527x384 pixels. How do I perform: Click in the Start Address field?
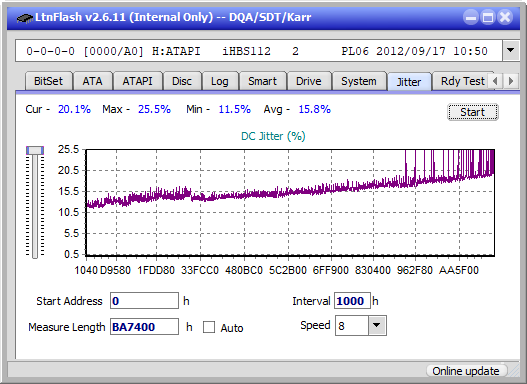click(x=144, y=301)
